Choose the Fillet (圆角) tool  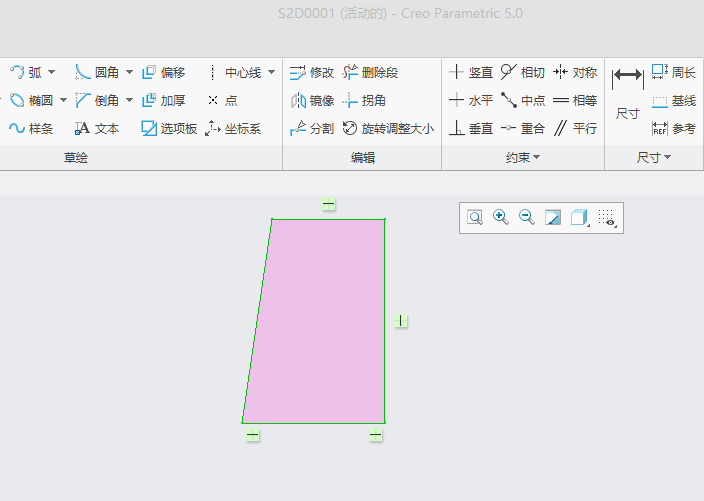point(97,72)
